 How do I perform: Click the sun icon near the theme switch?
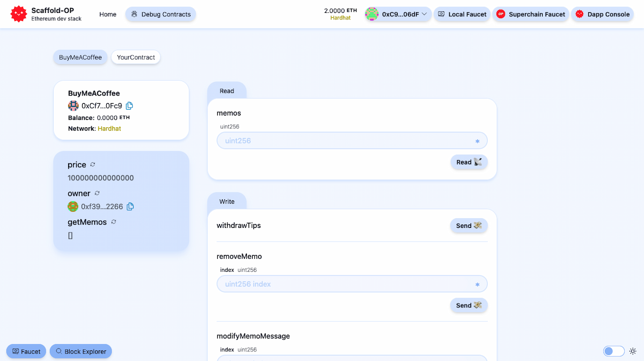coord(632,351)
